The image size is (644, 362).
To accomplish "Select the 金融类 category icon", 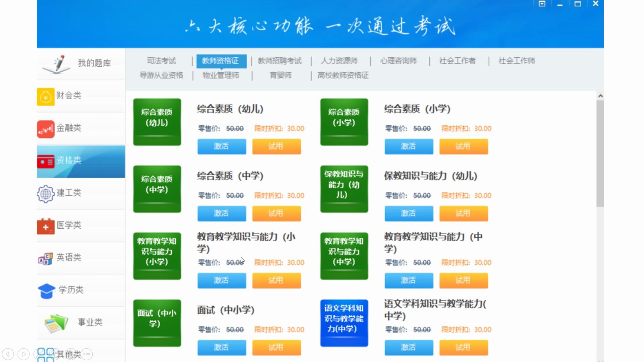I will click(x=46, y=128).
